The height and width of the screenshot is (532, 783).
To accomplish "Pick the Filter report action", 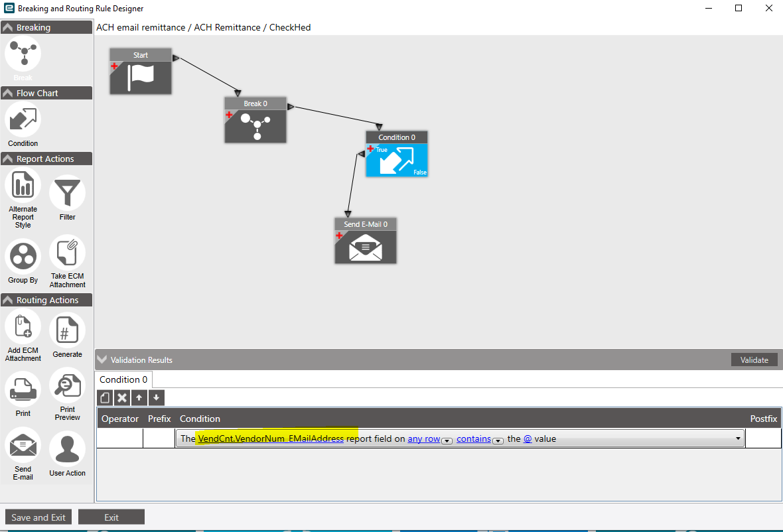I will coord(68,193).
